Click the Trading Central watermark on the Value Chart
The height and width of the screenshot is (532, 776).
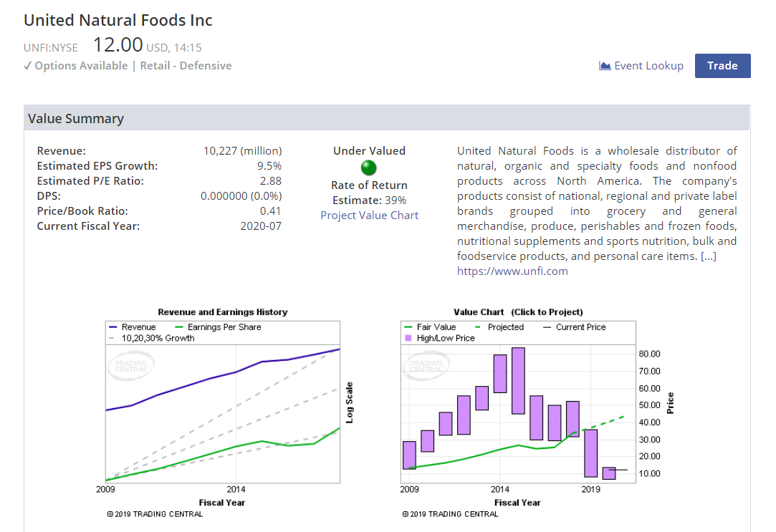click(428, 366)
